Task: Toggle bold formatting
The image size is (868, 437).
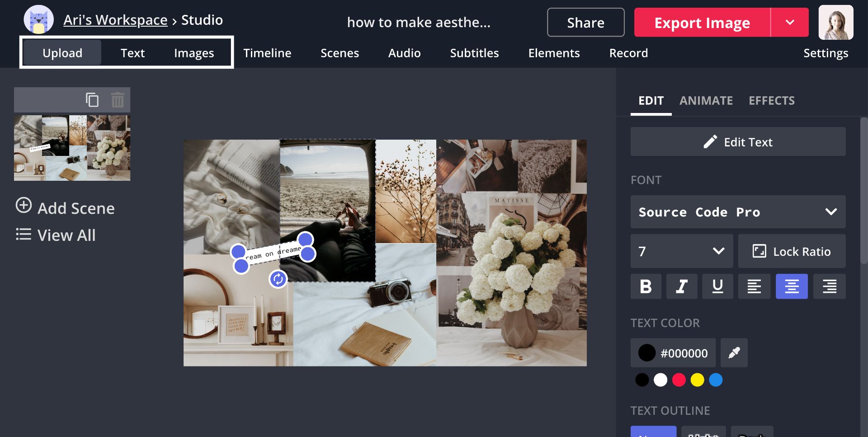Action: point(646,286)
